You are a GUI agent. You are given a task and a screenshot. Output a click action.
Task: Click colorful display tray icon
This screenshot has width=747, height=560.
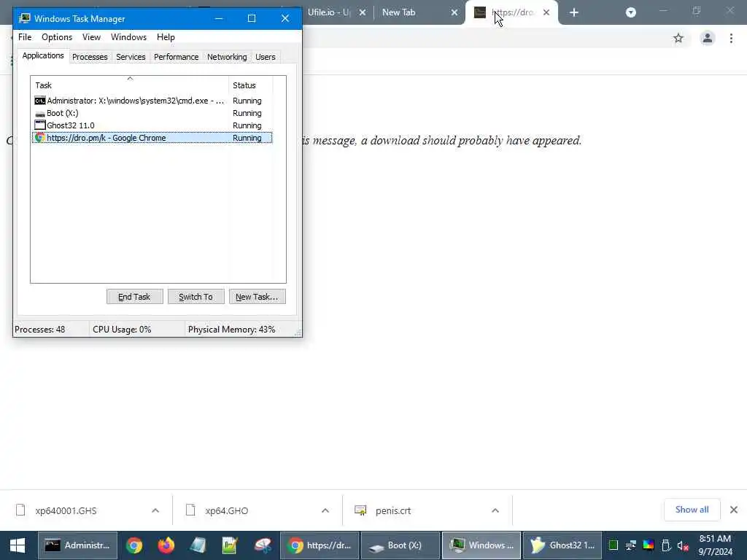click(x=649, y=545)
